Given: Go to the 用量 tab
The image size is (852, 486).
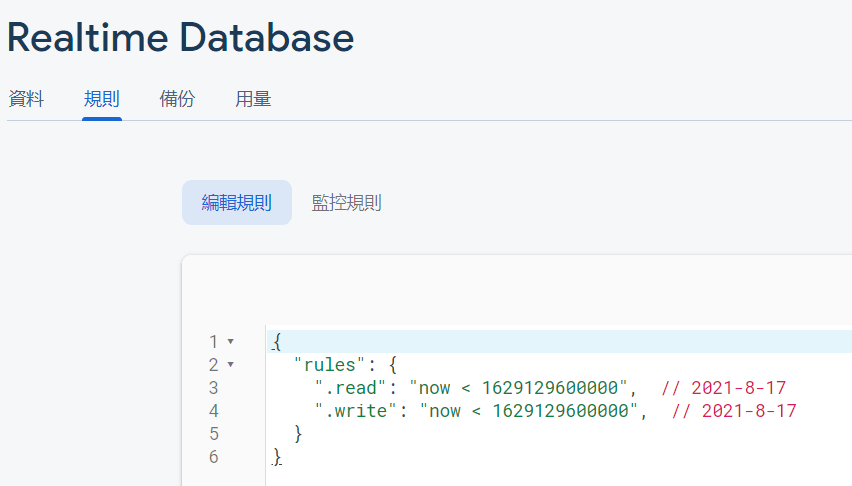Looking at the screenshot, I should (x=253, y=99).
